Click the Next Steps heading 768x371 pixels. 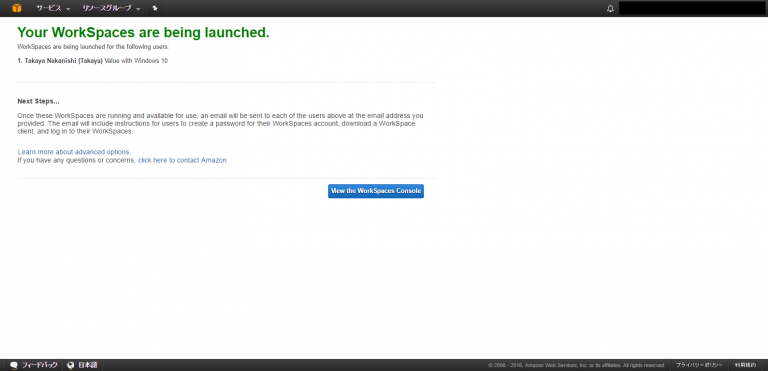[38, 101]
